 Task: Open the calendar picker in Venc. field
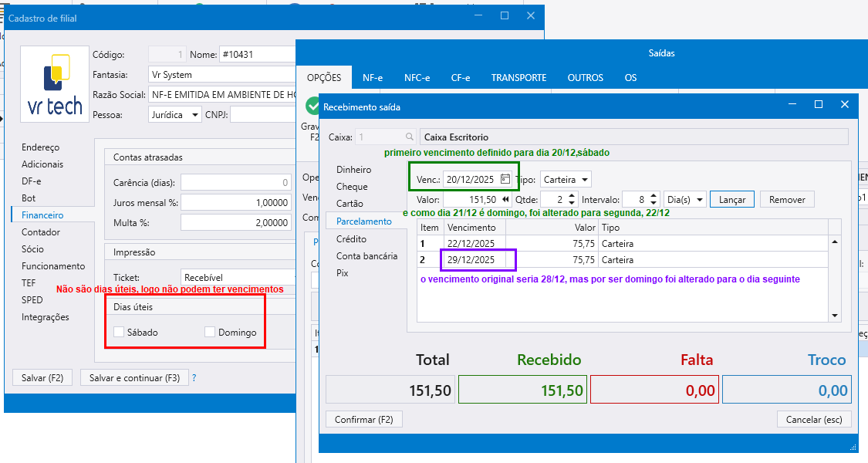pos(505,179)
